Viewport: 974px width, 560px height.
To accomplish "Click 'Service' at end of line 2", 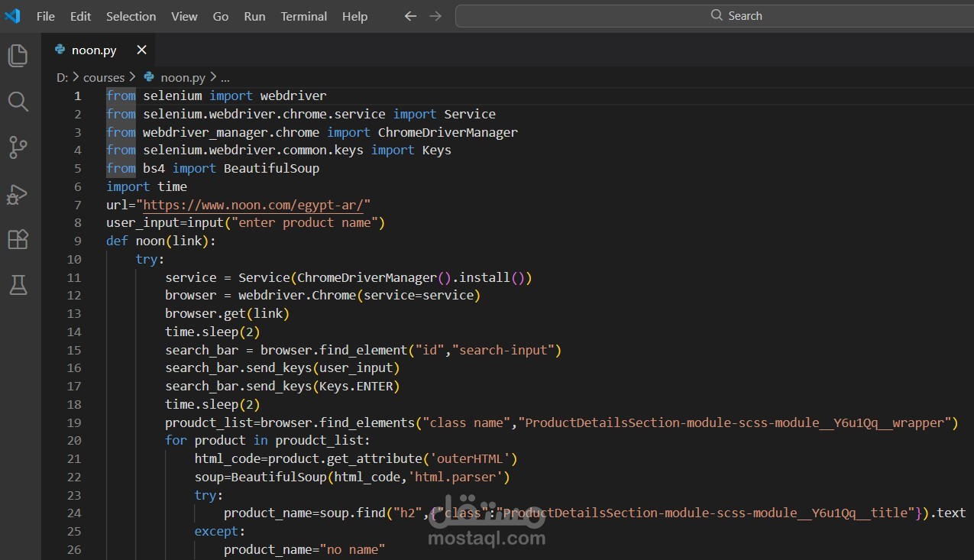I will [470, 114].
